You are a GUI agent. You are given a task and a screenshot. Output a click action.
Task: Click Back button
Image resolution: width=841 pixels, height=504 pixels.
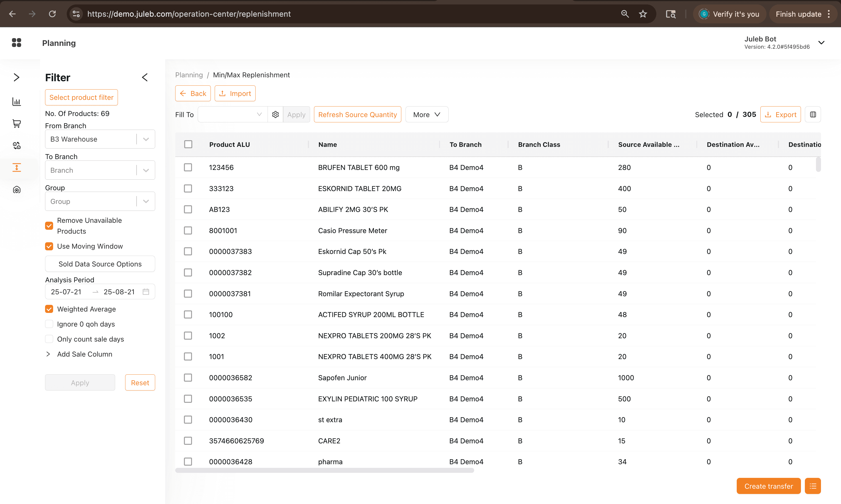click(x=193, y=93)
